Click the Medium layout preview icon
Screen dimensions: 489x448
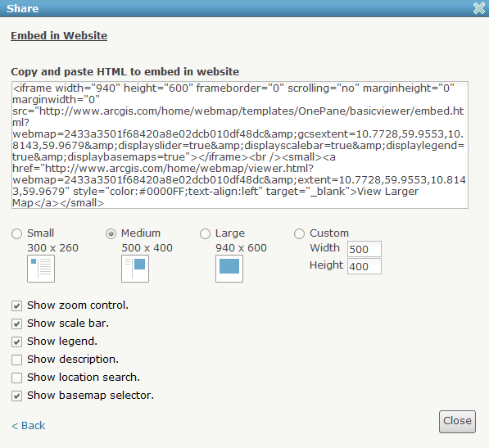coord(135,269)
